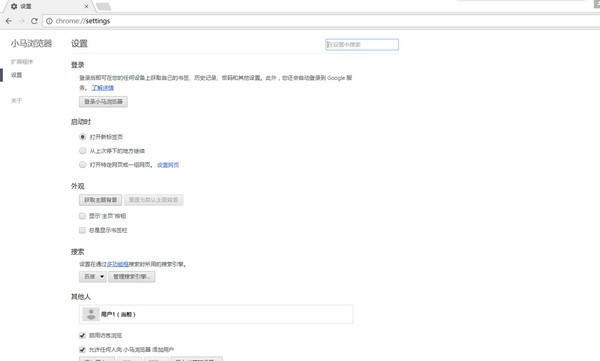This screenshot has height=361, width=600.
Task: Click the gear icon on the 设置 tab
Action: [14, 6]
